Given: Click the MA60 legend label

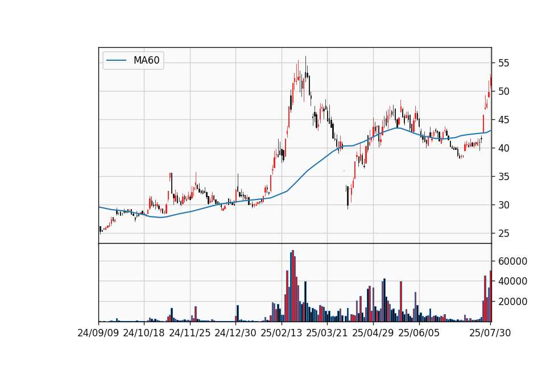Looking at the screenshot, I should (x=146, y=61).
